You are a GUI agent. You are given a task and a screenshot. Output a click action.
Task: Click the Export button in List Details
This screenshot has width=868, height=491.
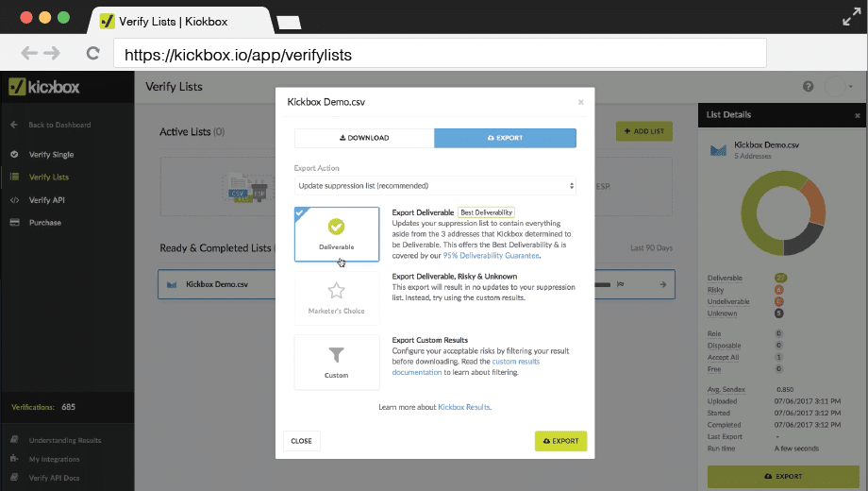coord(783,476)
